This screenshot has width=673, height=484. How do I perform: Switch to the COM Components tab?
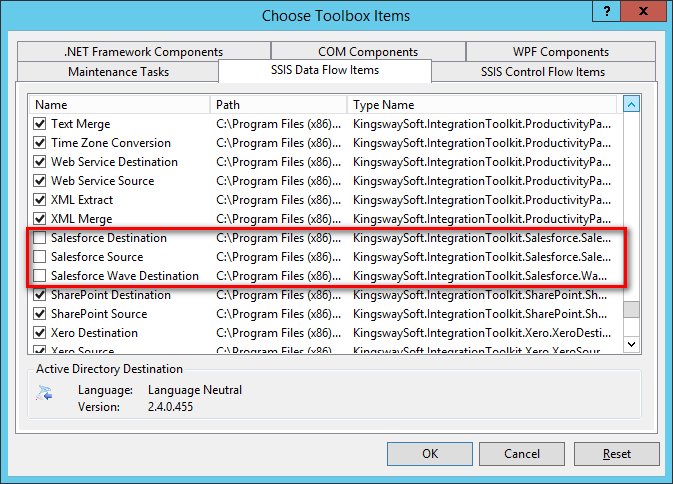click(x=368, y=52)
